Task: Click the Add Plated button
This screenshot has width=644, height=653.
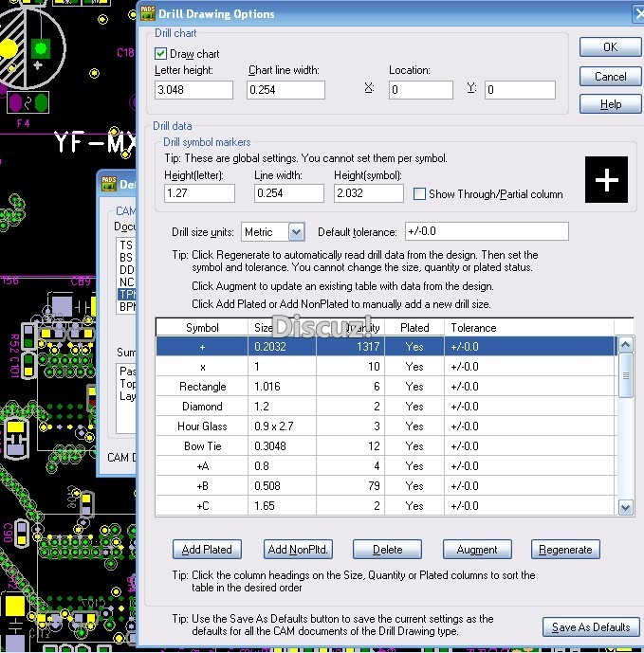Action: coord(208,550)
